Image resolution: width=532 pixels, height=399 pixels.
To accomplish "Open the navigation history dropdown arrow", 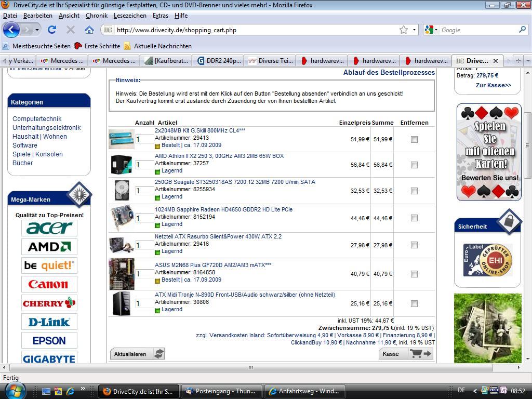I will (x=37, y=30).
